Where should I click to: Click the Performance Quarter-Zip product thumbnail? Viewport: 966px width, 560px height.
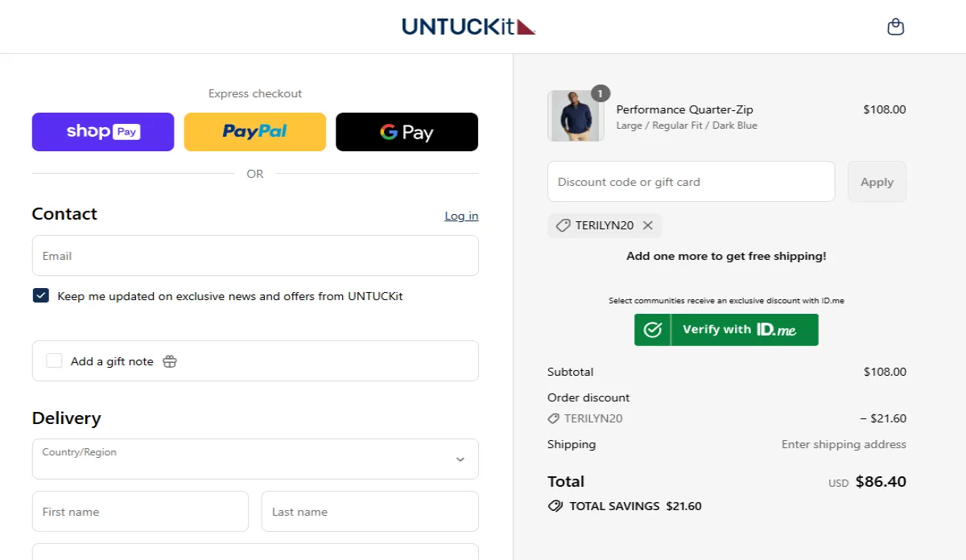point(576,116)
